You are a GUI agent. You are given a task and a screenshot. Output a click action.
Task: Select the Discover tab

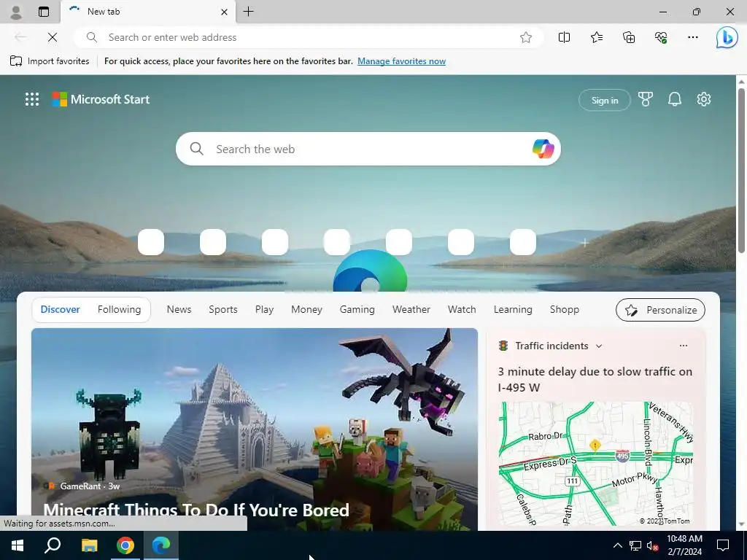pyautogui.click(x=60, y=309)
